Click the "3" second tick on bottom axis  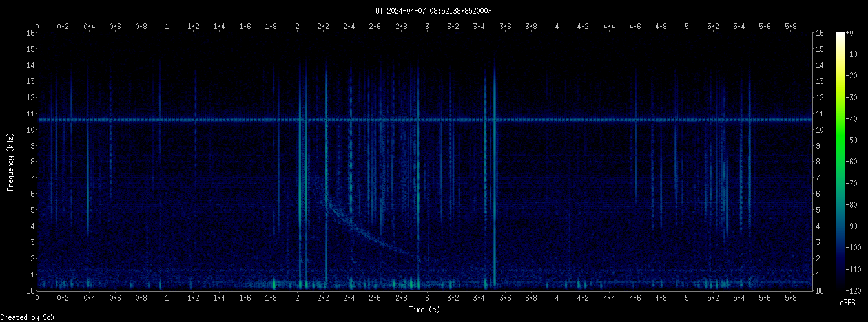point(427,298)
